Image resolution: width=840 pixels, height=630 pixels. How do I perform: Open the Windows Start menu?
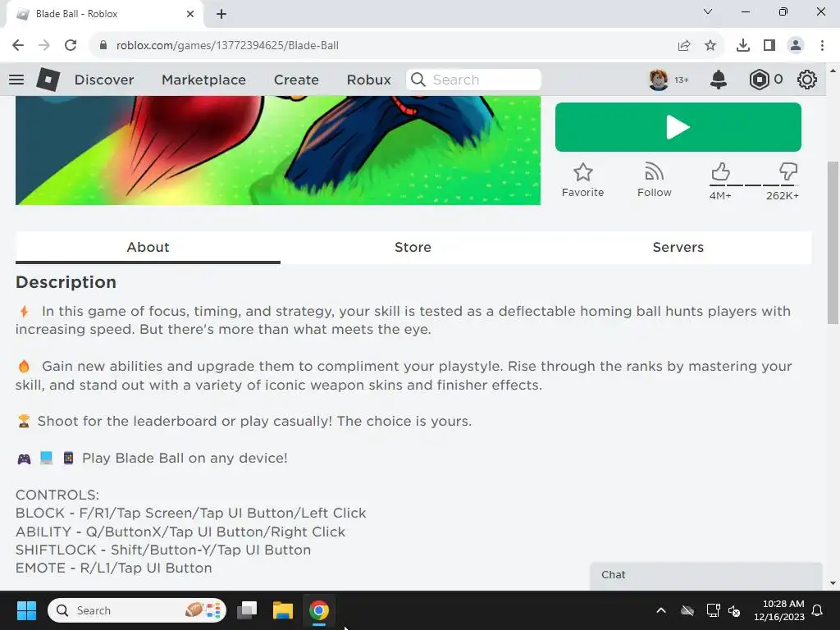26,610
